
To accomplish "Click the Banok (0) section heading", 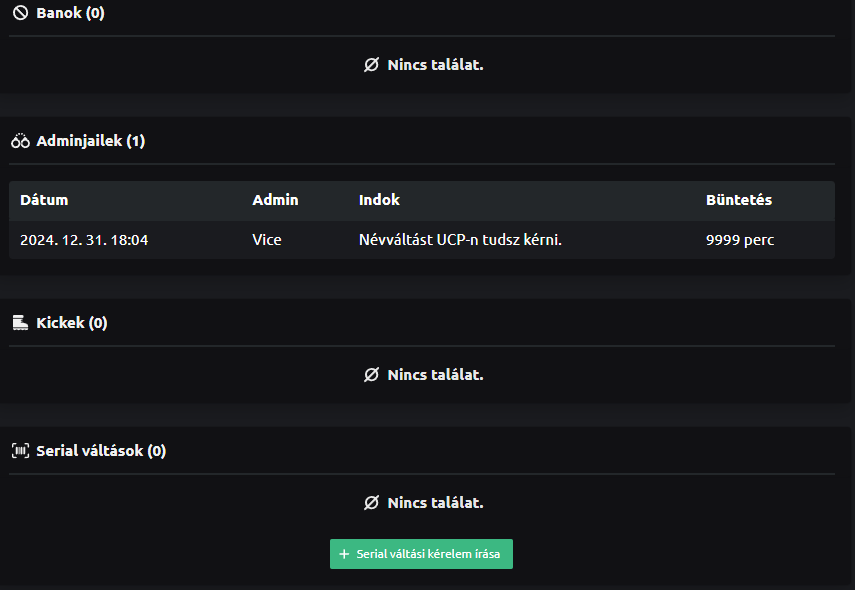I will click(x=70, y=14).
